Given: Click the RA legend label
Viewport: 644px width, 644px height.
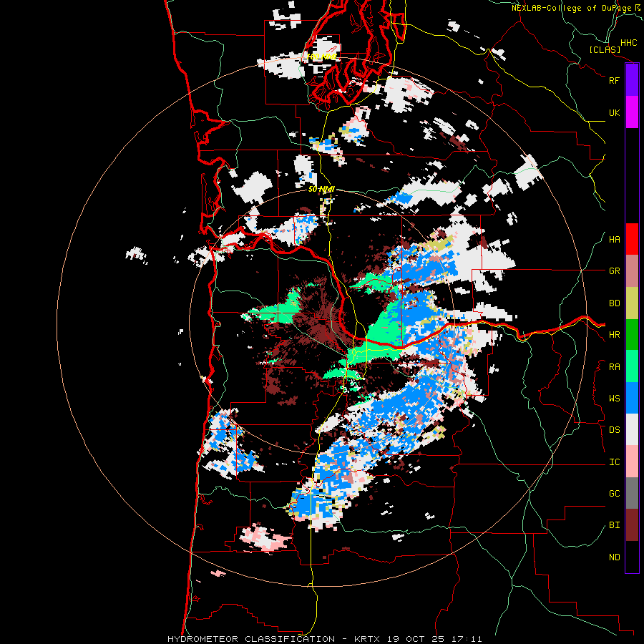Looking at the screenshot, I should (614, 367).
